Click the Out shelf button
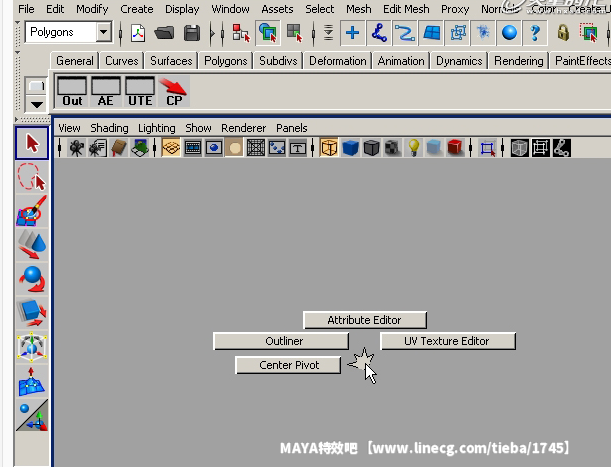The image size is (611, 467). pyautogui.click(x=72, y=91)
